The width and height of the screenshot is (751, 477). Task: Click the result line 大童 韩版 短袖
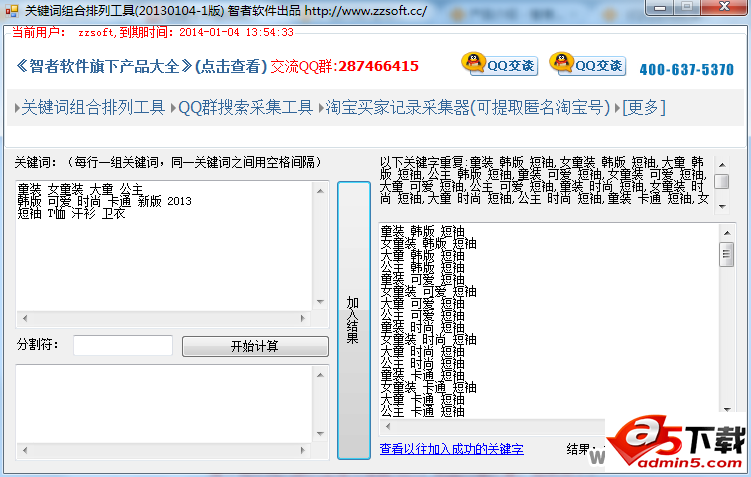coord(422,256)
